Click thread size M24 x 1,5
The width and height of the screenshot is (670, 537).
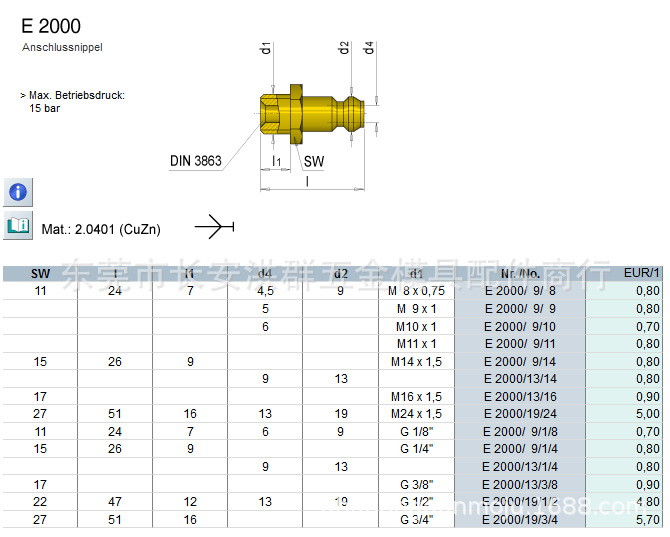click(416, 414)
